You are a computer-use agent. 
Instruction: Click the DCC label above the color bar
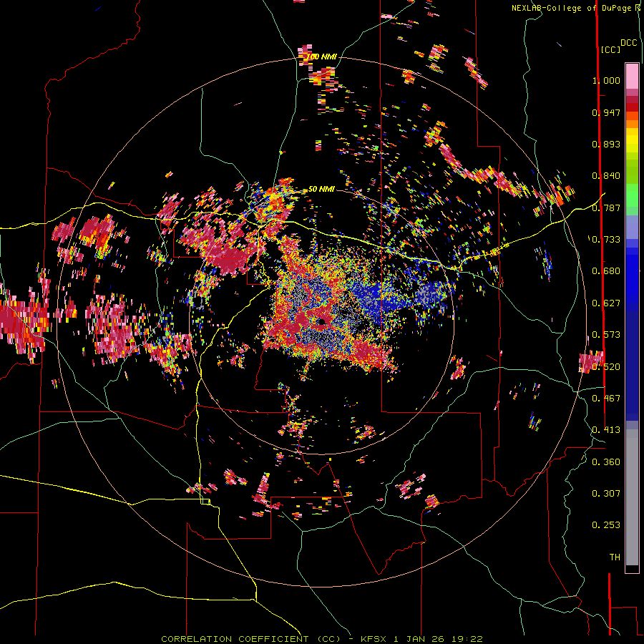tap(629, 43)
